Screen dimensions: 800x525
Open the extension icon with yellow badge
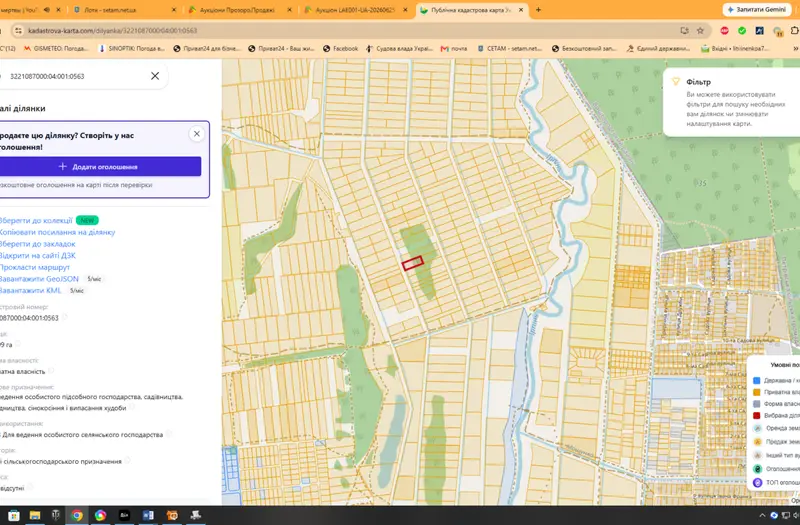click(778, 31)
